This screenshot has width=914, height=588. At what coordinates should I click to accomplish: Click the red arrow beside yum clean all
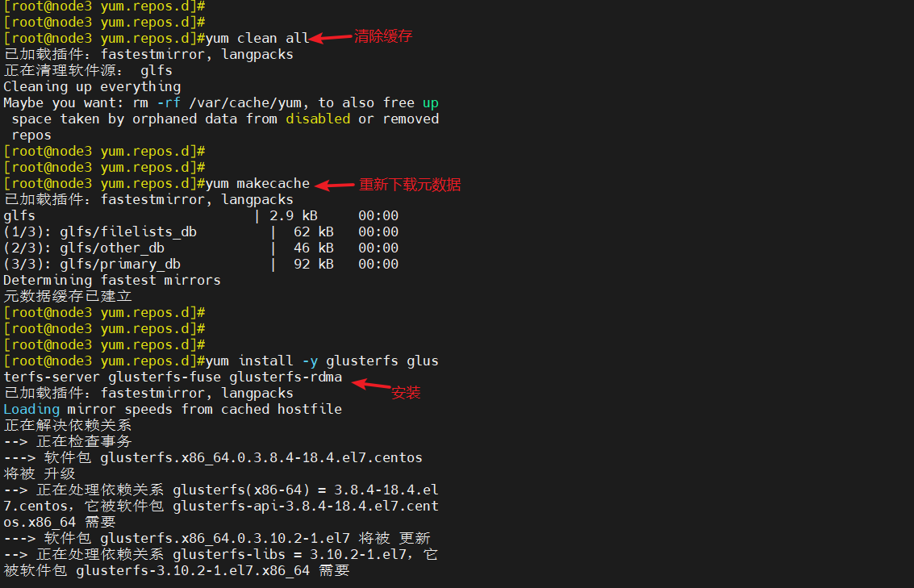(331, 37)
